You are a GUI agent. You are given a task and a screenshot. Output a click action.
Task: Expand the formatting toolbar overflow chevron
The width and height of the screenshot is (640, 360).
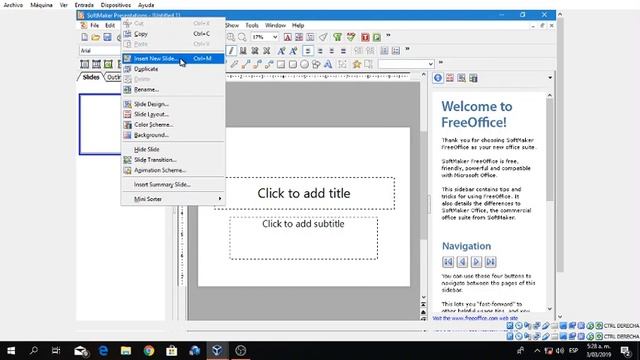[x=407, y=49]
